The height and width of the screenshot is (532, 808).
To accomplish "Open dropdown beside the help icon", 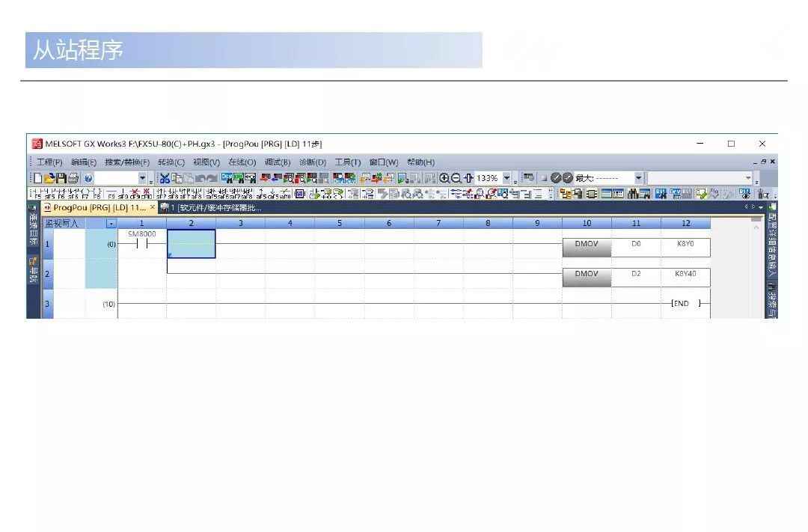I will click(x=143, y=178).
